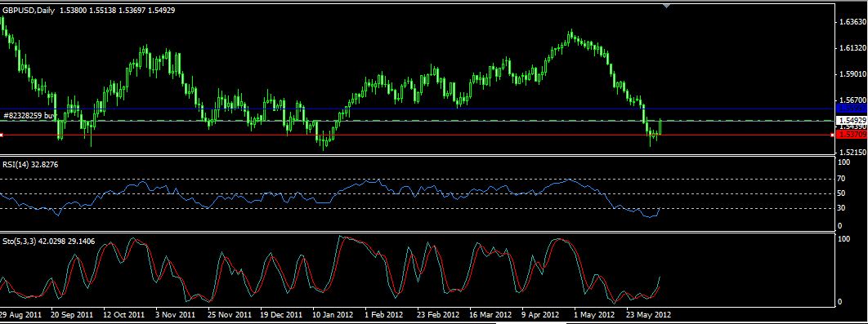Viewport: 868px width, 324px height.
Task: Click the red 1.53709 price tag
Action: point(852,135)
